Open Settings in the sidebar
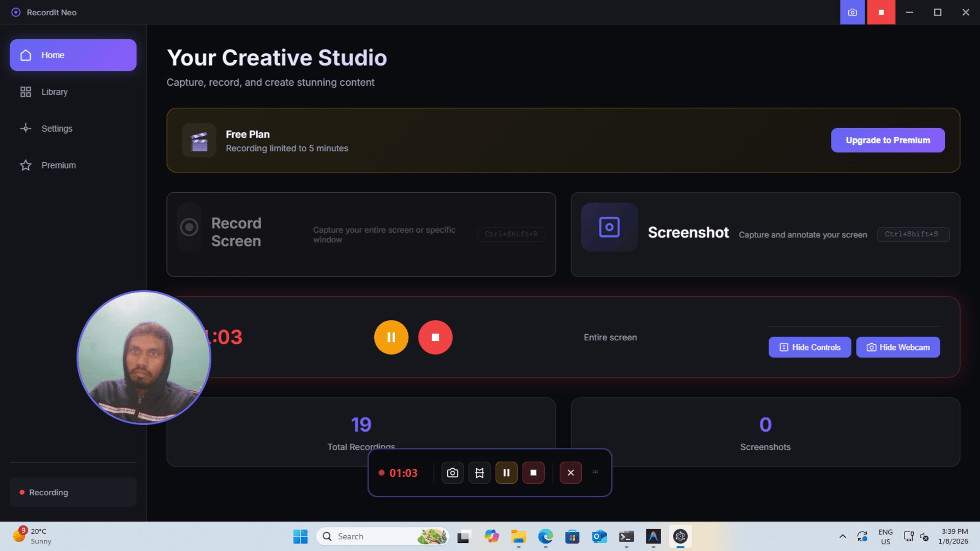This screenshot has width=980, height=551. pyautogui.click(x=56, y=129)
